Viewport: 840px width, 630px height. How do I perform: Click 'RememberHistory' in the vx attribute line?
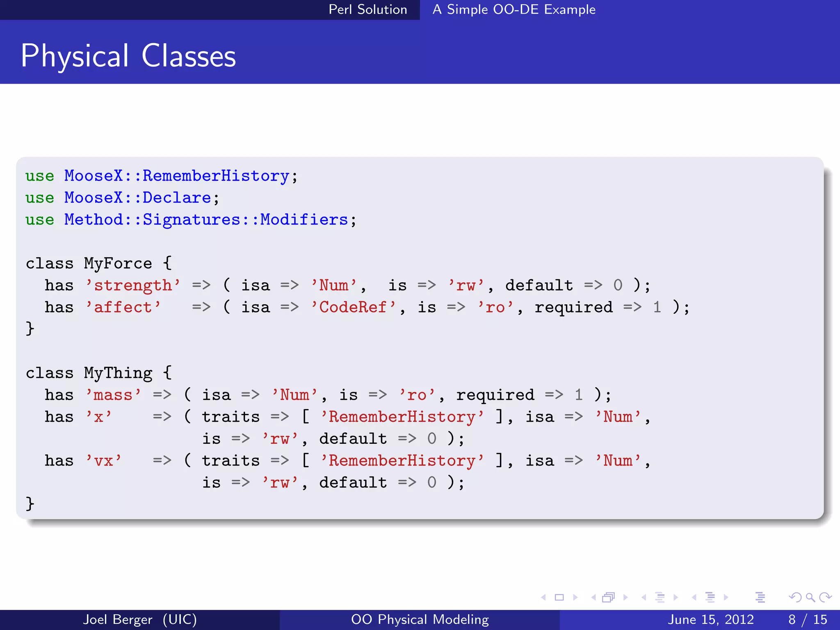point(402,461)
